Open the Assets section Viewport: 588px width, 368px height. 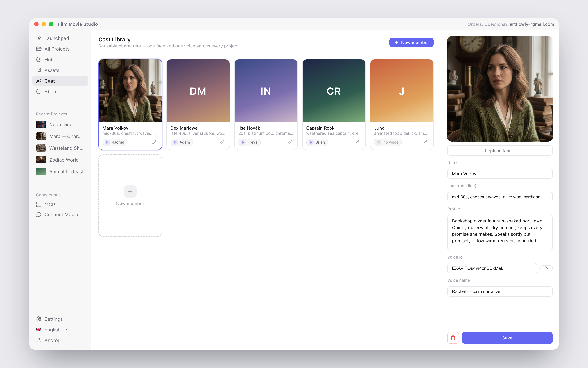click(60, 70)
